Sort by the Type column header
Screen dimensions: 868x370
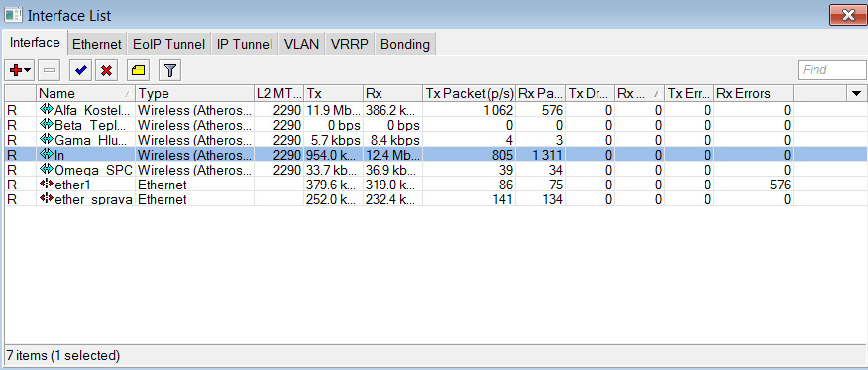pyautogui.click(x=195, y=93)
